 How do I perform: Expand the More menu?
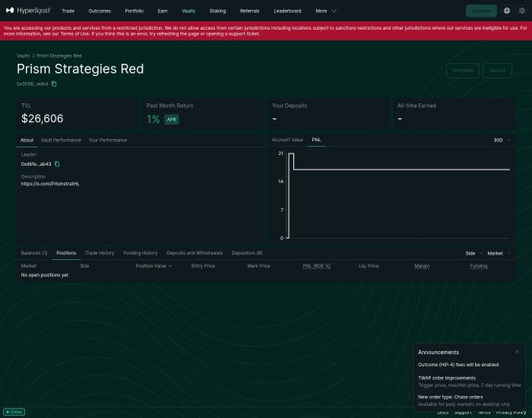pyautogui.click(x=325, y=11)
